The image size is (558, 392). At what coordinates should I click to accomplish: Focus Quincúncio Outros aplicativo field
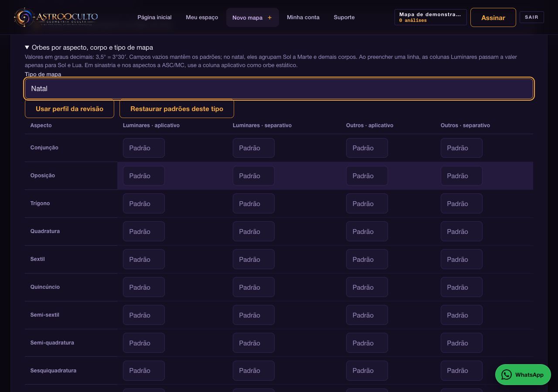pos(367,287)
